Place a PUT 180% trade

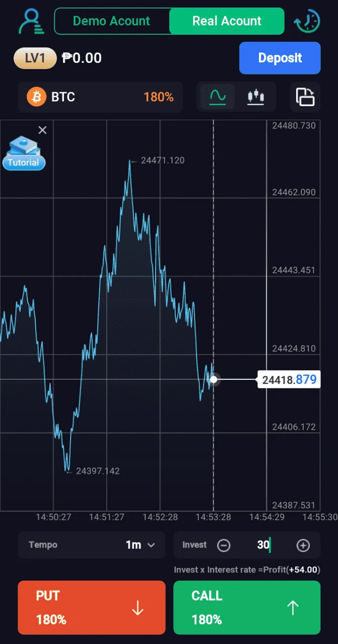point(92,608)
